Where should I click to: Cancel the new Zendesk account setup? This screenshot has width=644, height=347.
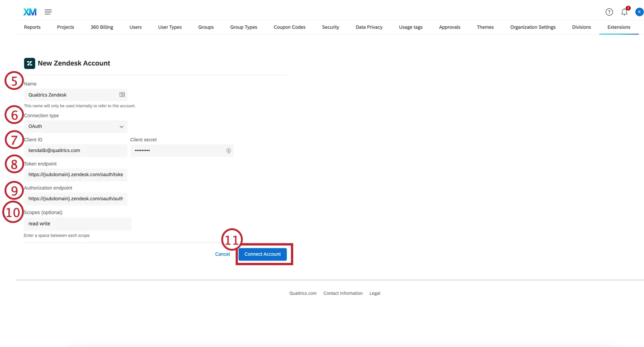222,254
